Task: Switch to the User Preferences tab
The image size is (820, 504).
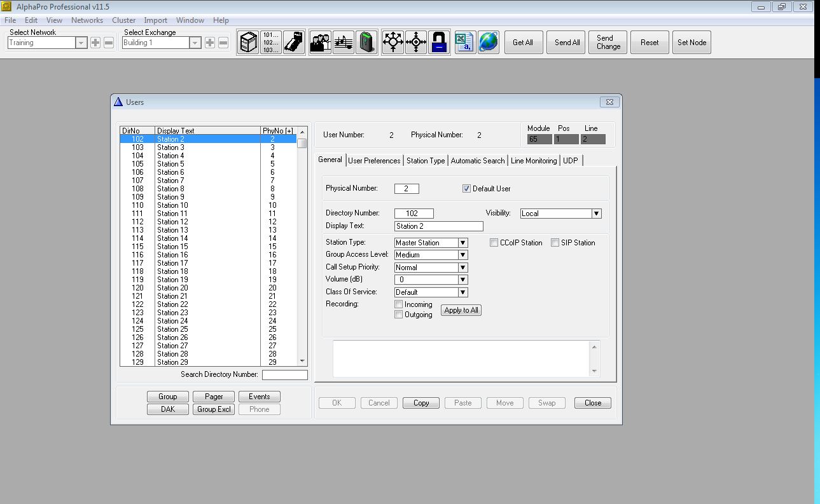Action: point(374,161)
